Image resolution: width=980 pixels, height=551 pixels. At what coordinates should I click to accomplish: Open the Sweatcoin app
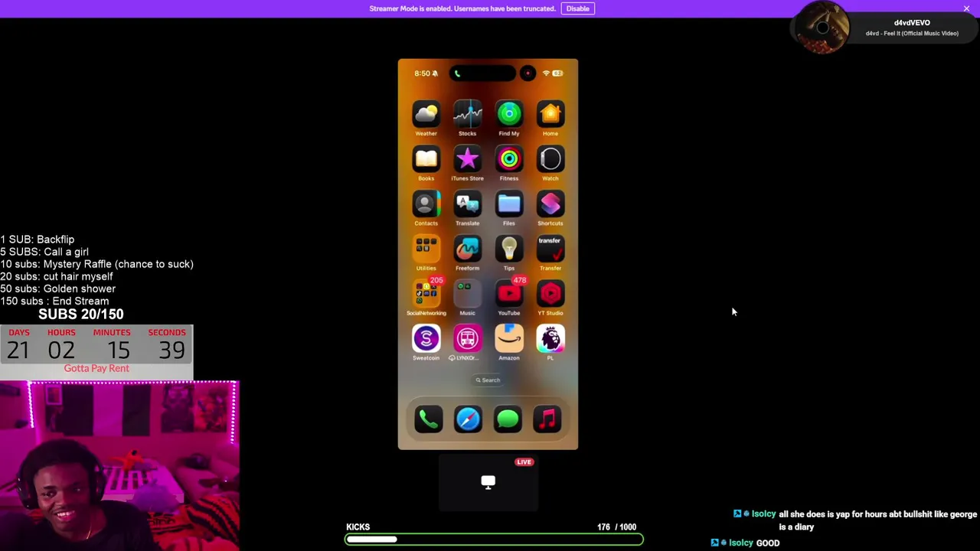pos(426,339)
